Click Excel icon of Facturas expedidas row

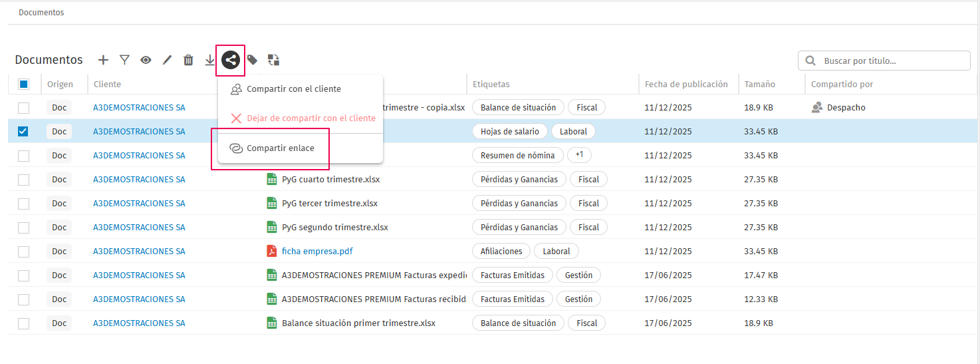click(x=271, y=275)
